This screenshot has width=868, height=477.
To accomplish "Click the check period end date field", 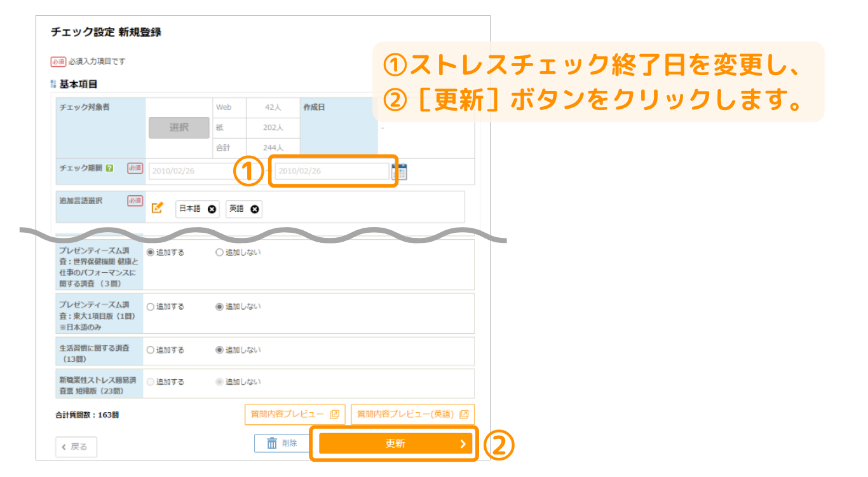I will click(331, 171).
